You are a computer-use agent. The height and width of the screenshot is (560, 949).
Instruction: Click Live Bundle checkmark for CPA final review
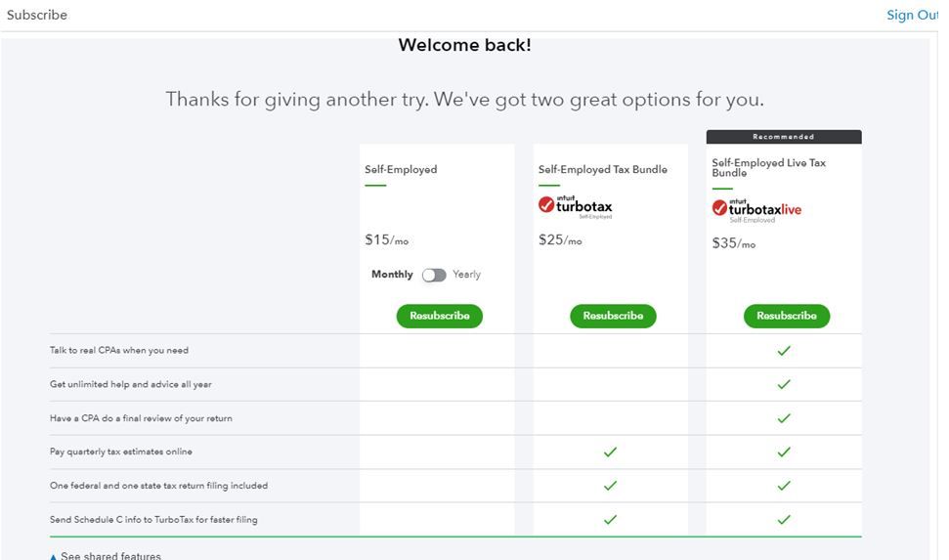click(784, 418)
